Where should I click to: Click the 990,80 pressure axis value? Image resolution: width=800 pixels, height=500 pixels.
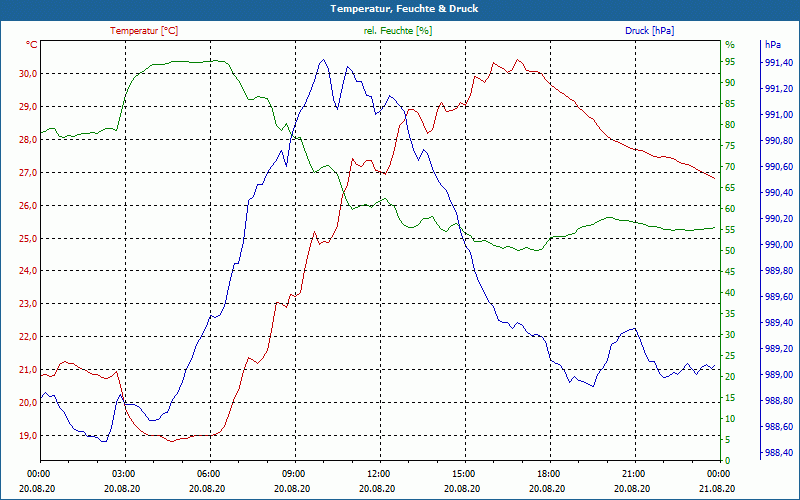779,141
